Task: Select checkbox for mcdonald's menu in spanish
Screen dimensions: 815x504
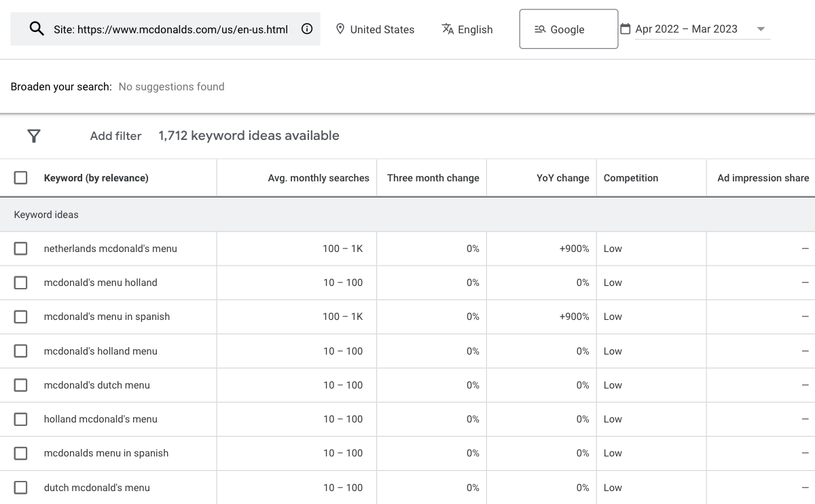Action: tap(21, 317)
